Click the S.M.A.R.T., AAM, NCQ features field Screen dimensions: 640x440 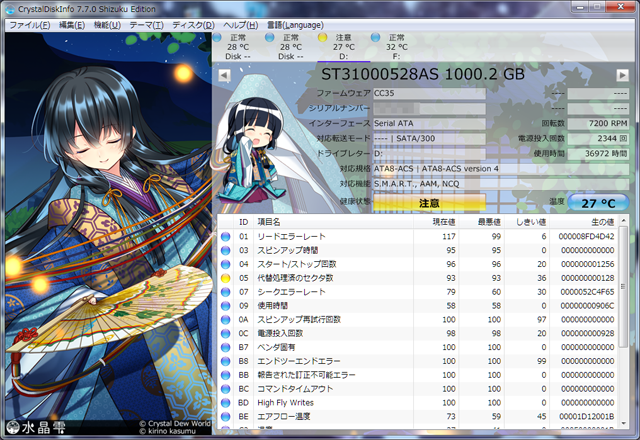coord(501,184)
